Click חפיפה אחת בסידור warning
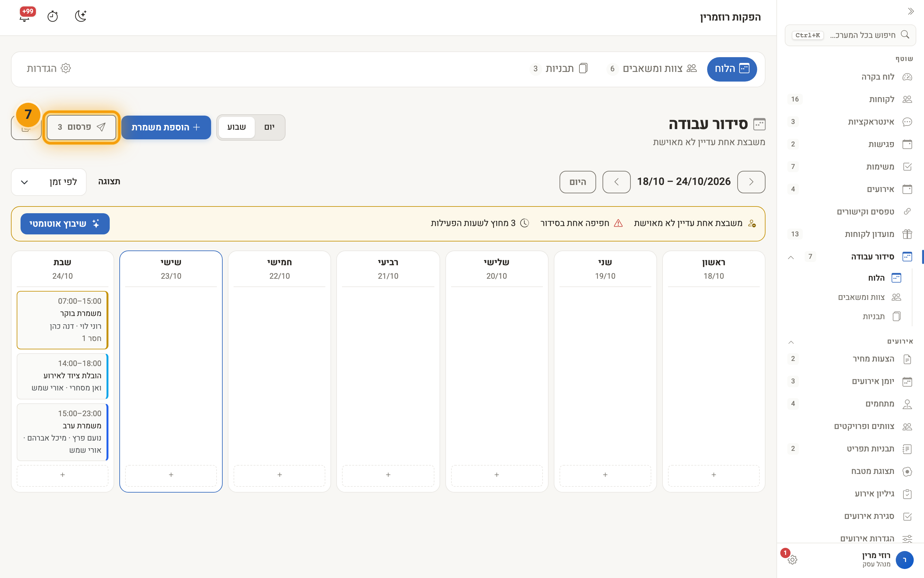The image size is (924, 578). [x=581, y=223]
